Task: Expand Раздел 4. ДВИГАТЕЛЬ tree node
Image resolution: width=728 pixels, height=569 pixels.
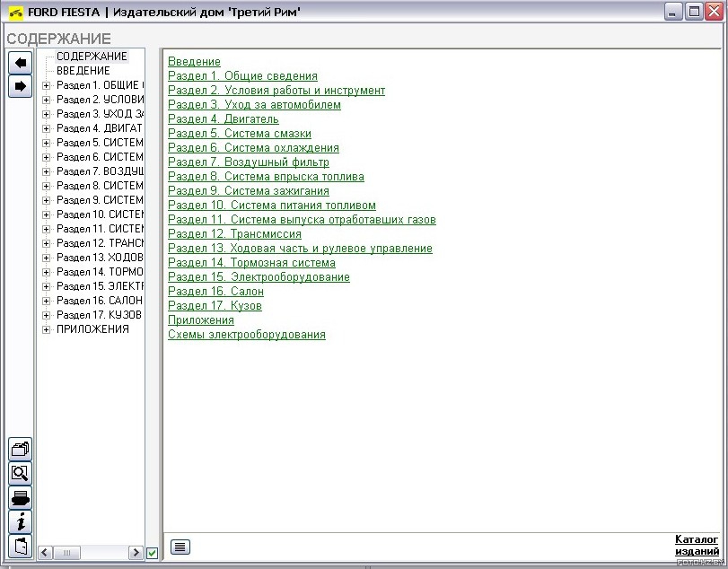Action: point(46,128)
